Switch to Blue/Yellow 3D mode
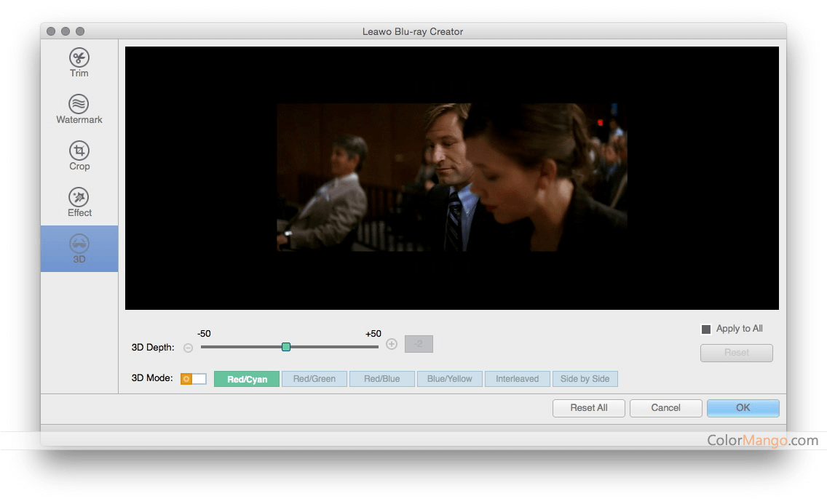 [x=450, y=379]
